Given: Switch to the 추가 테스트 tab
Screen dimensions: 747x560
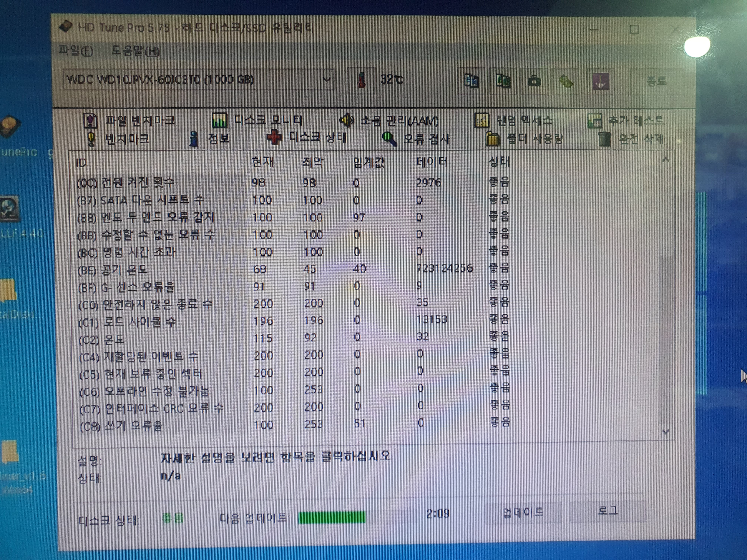Looking at the screenshot, I should (626, 121).
